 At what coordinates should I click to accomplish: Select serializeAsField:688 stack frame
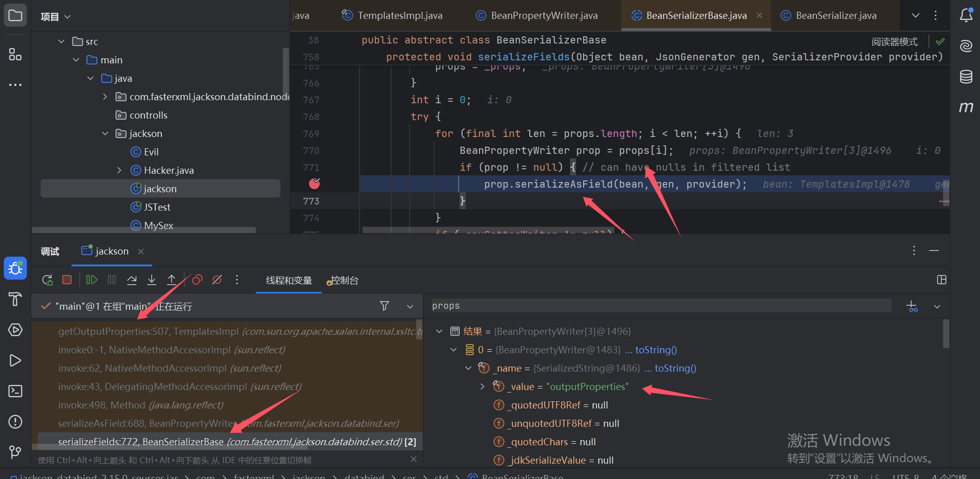(227, 423)
